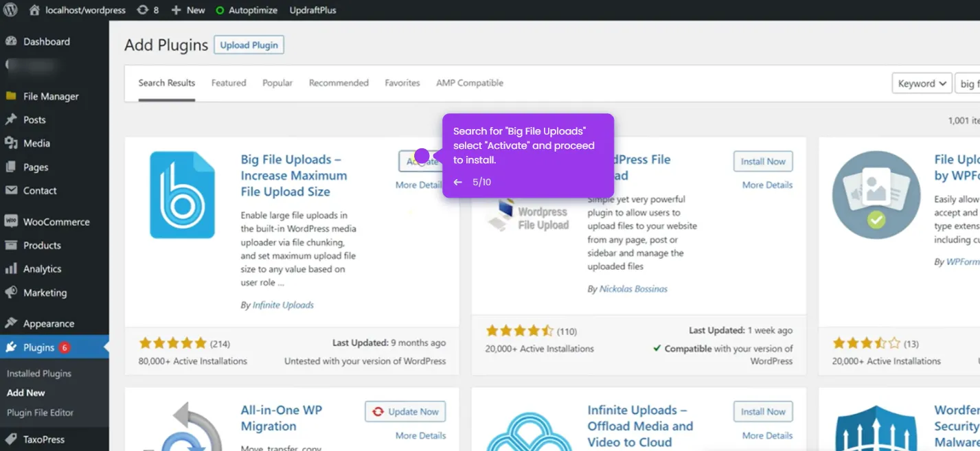The image size is (980, 451).
Task: Click the TaxoPress tag icon
Action: [x=11, y=439]
